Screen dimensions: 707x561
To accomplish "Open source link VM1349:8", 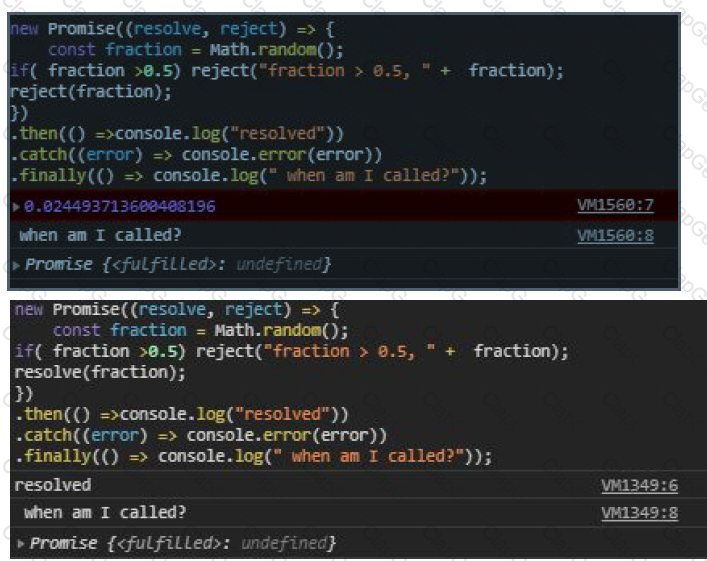I will [639, 513].
